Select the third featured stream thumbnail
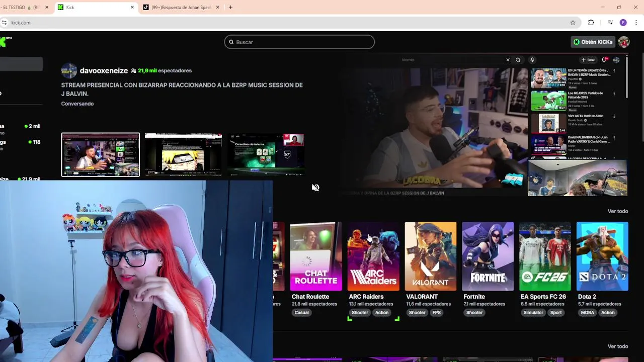The width and height of the screenshot is (644, 362). coord(266,155)
